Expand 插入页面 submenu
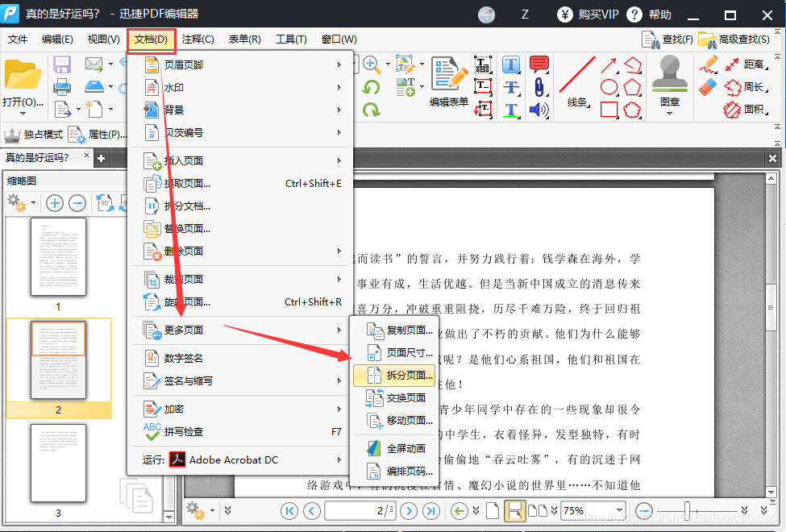 coord(242,160)
